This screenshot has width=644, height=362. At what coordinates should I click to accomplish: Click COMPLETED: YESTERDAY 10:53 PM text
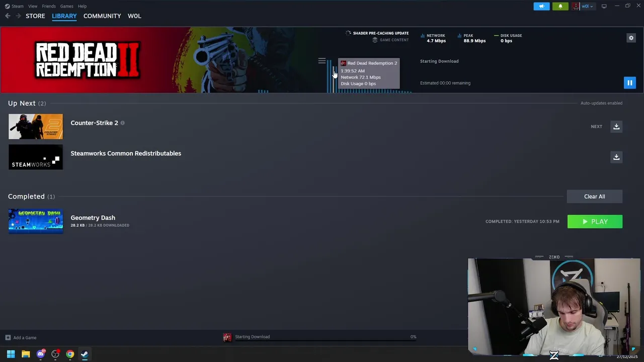522,222
